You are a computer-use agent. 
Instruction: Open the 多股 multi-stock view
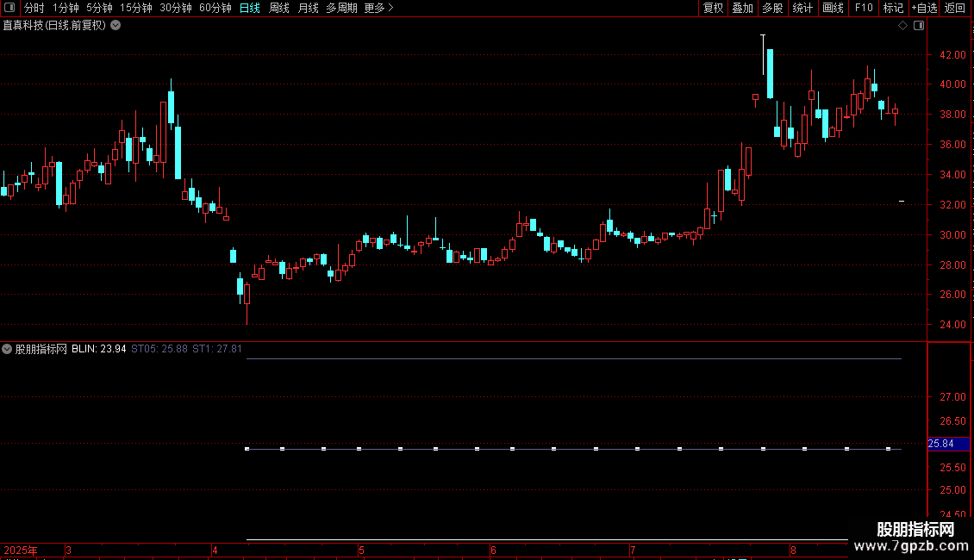click(772, 8)
